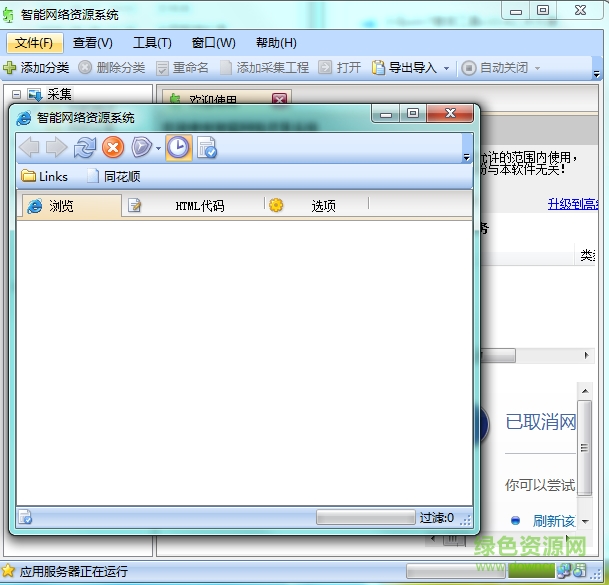This screenshot has height=585, width=609.
Task: Click the page checkmark toolbar icon
Action: point(206,148)
